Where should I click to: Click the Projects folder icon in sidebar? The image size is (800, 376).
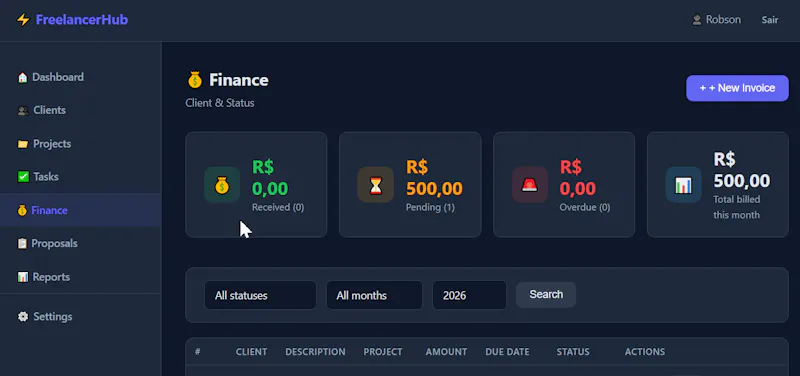coord(23,144)
